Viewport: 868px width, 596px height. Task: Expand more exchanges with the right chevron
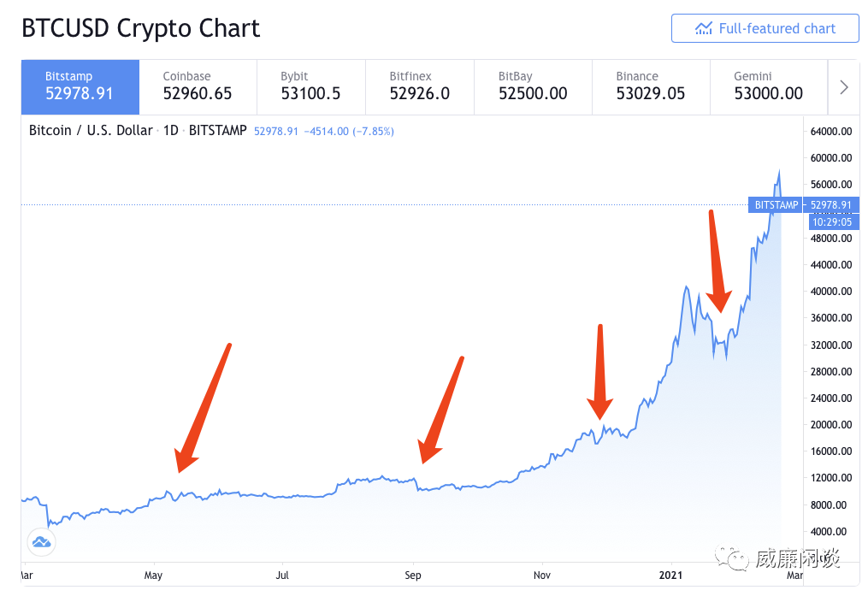tap(844, 87)
